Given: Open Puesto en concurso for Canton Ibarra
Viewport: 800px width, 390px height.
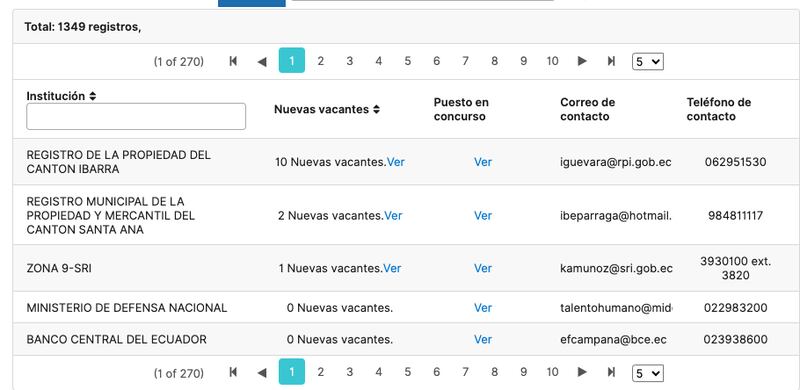Looking at the screenshot, I should tap(483, 162).
